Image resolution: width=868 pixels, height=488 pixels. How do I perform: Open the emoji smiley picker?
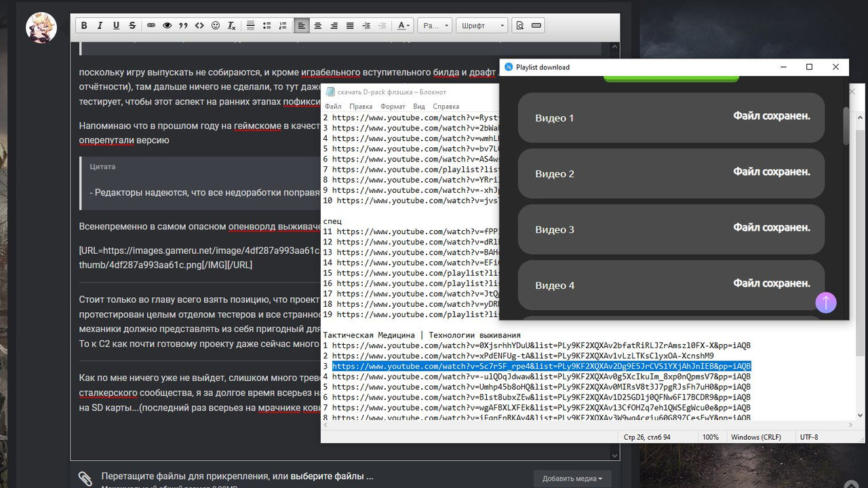tap(216, 26)
